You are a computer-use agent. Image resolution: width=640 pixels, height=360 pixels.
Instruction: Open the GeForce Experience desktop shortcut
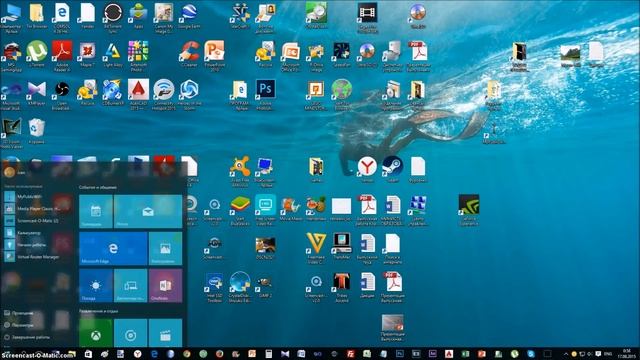click(x=469, y=210)
